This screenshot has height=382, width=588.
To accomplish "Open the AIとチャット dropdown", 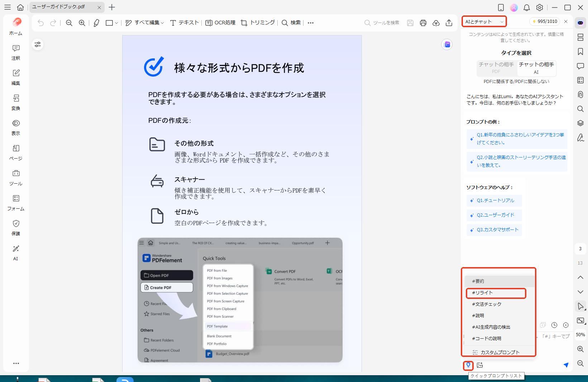I will (484, 21).
